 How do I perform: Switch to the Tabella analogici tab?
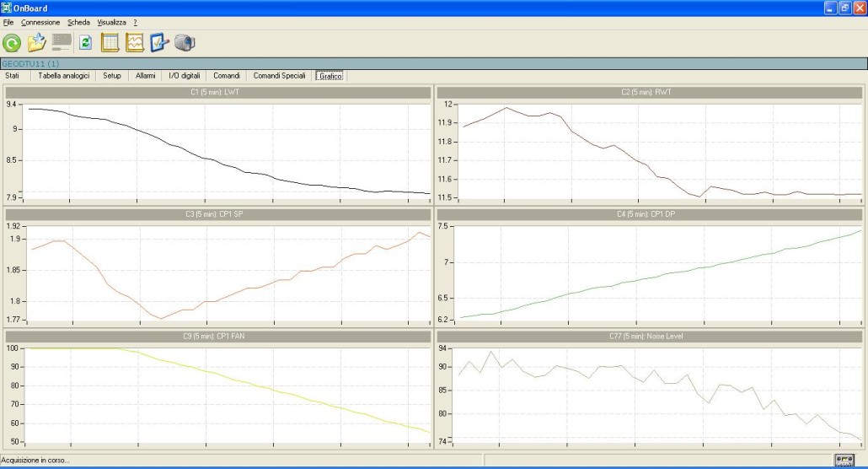(x=64, y=76)
